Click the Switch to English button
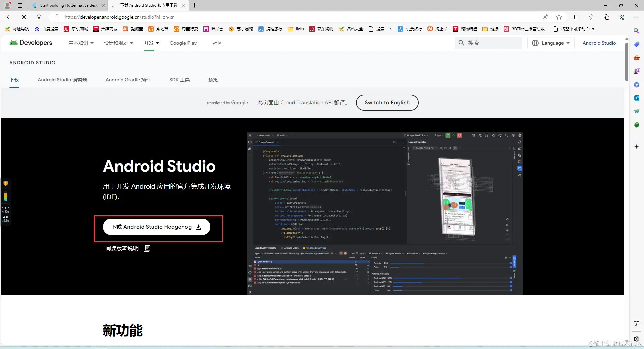Image resolution: width=644 pixels, height=349 pixels. 387,103
